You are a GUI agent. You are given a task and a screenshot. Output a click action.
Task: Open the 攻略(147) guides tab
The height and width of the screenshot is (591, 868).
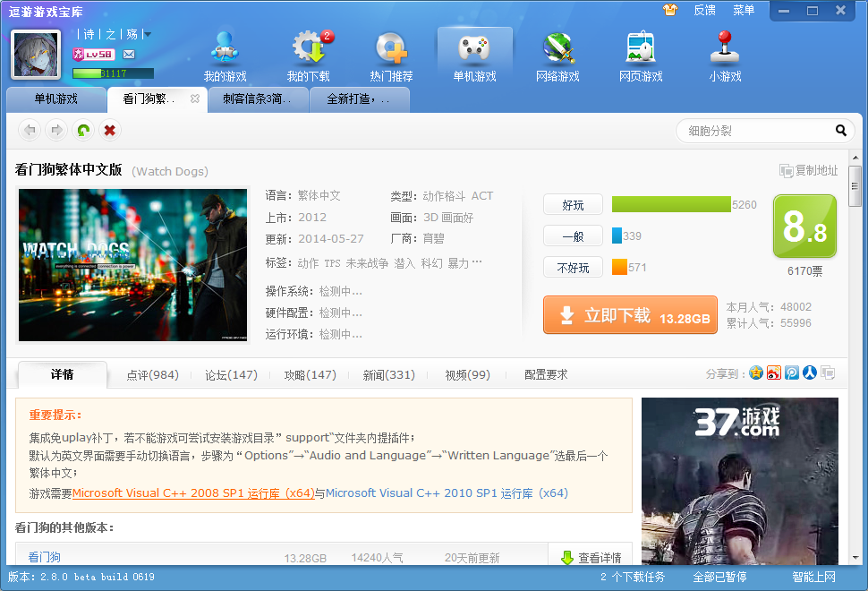pos(310,375)
